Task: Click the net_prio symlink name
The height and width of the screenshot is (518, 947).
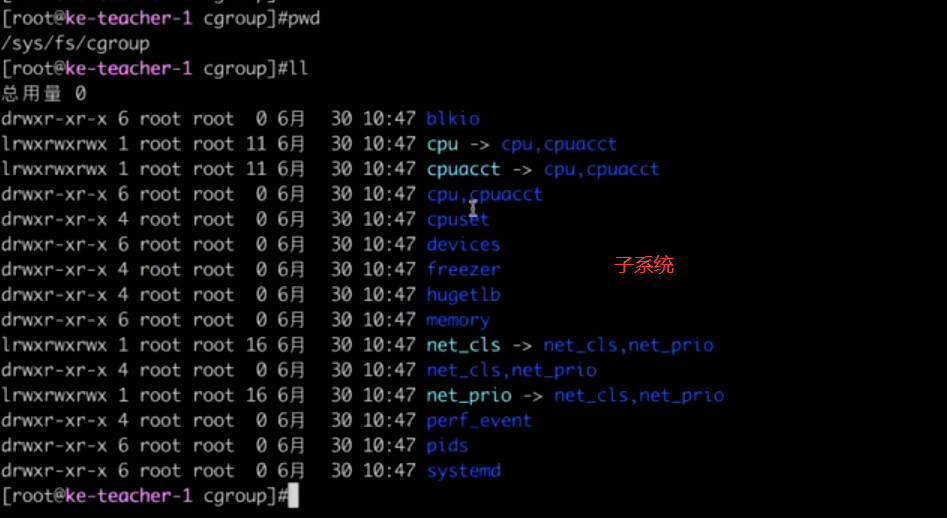Action: tap(469, 395)
